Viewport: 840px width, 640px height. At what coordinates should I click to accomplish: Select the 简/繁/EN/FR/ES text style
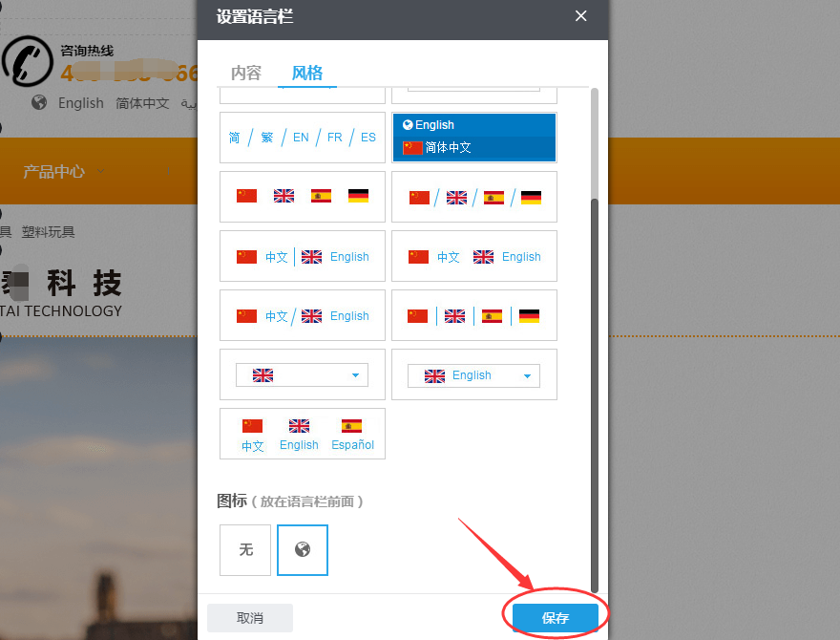click(x=302, y=137)
